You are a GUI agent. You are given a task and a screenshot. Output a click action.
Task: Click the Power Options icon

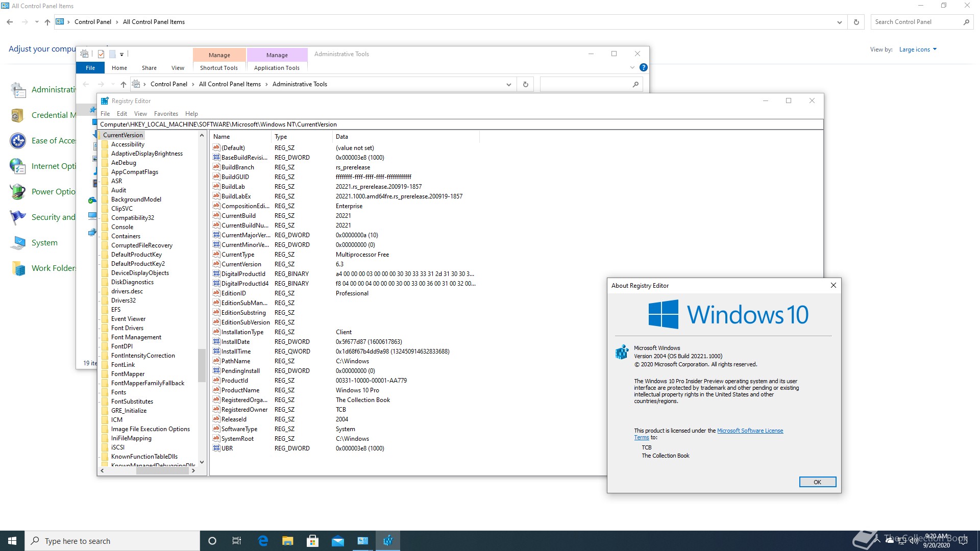pos(18,192)
